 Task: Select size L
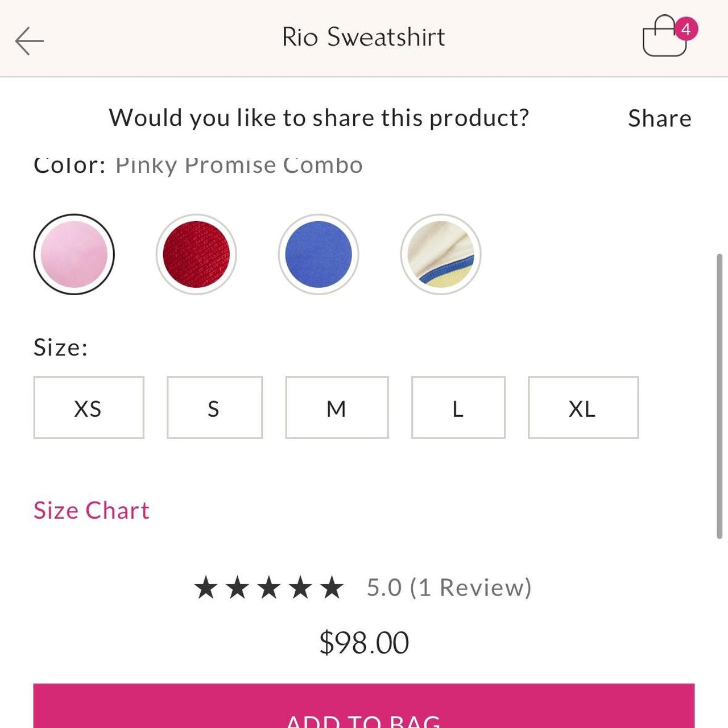coord(458,407)
